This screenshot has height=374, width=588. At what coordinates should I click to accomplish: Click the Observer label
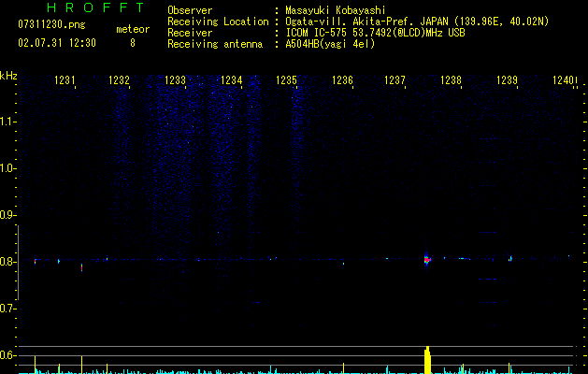(190, 10)
